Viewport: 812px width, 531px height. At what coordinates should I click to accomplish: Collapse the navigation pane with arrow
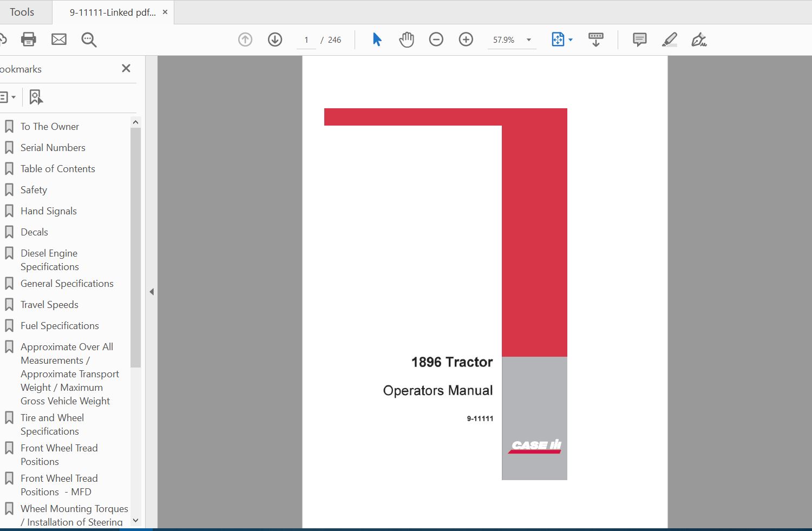click(x=152, y=292)
